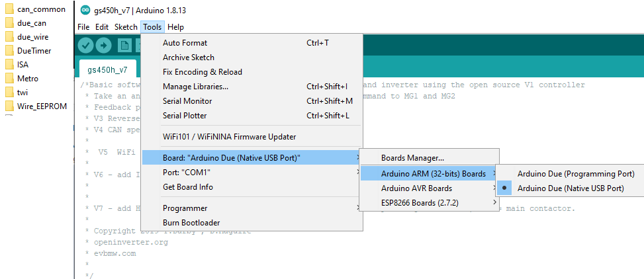This screenshot has width=644, height=279.
Task: Open the Wire_EEPROM folder
Action: [x=41, y=106]
